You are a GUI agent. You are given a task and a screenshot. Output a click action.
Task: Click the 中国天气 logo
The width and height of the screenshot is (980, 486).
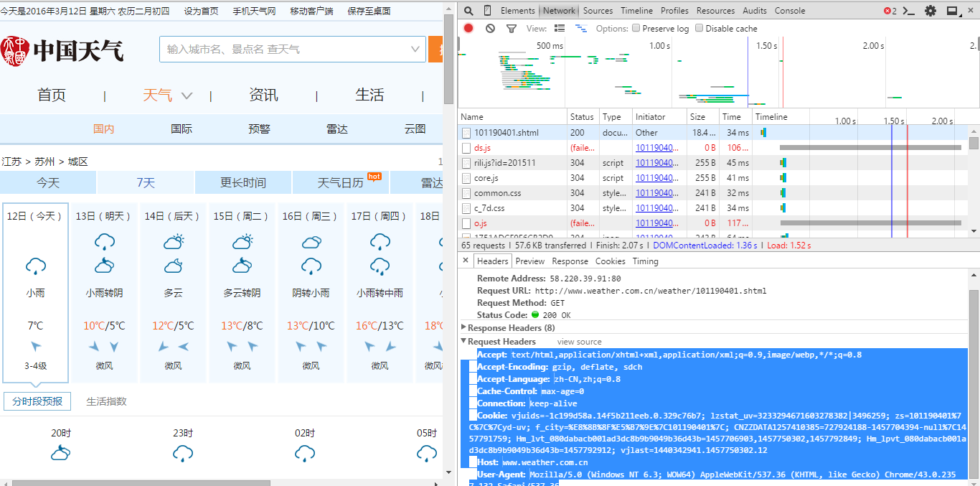coord(62,50)
